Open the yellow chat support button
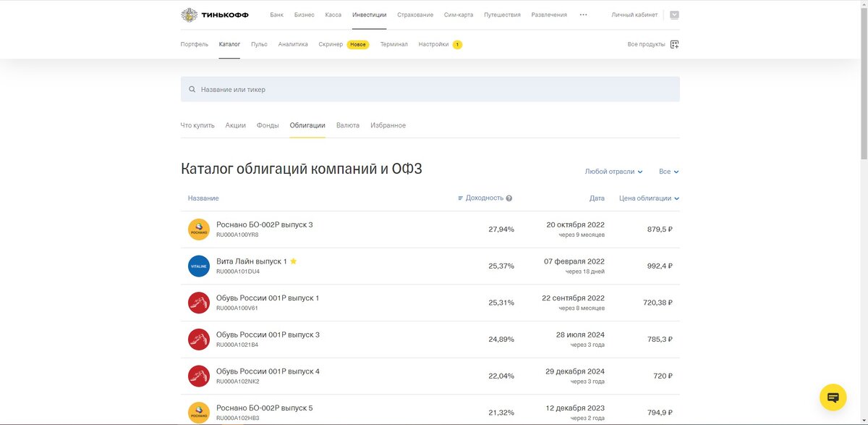This screenshot has width=868, height=425. click(x=833, y=397)
